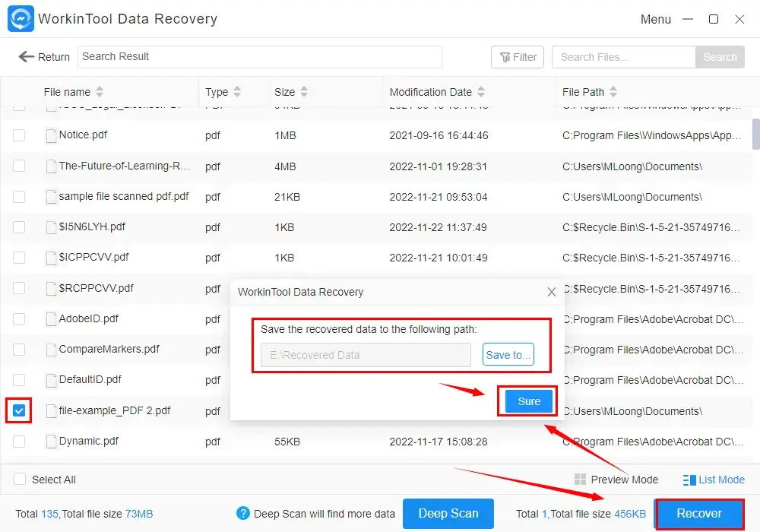Click the '55KB' size cell
760x532 pixels.
[287, 442]
